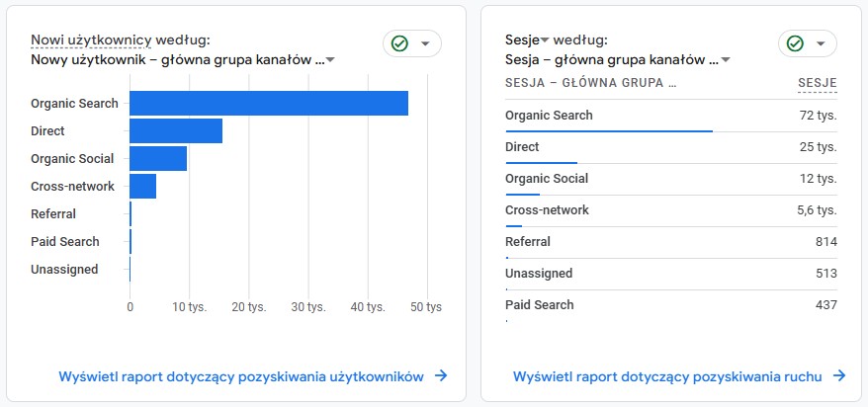Viewport: 868px width, 407px height.
Task: Click the Organic Search bar in chart
Action: tap(269, 103)
